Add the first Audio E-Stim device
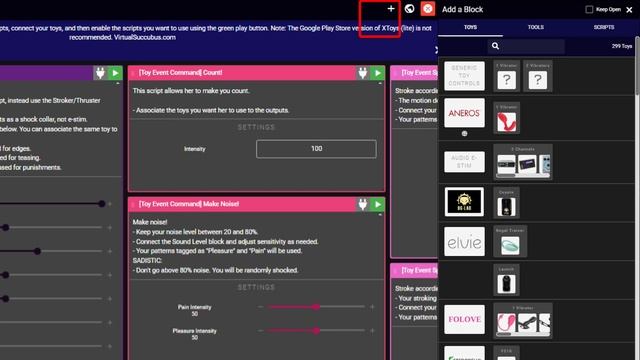 coord(506,164)
